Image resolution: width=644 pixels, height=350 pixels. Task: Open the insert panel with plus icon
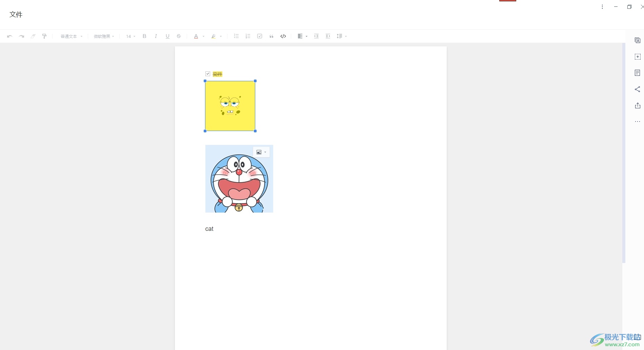pyautogui.click(x=638, y=57)
